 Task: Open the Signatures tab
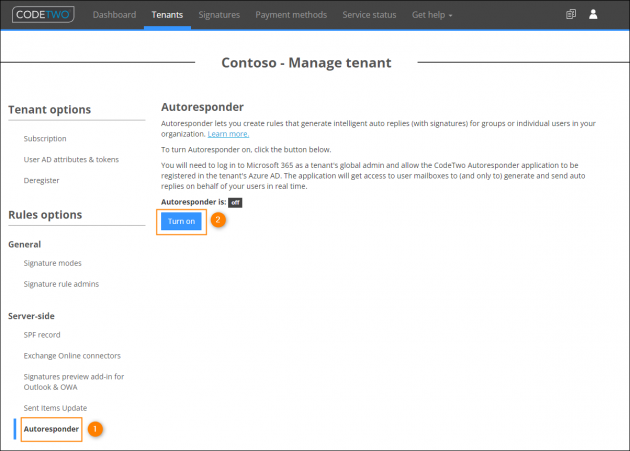[x=219, y=15]
